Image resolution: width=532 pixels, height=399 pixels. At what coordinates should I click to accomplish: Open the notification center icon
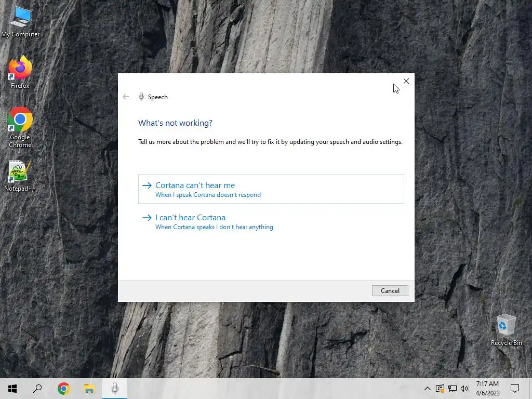click(515, 389)
